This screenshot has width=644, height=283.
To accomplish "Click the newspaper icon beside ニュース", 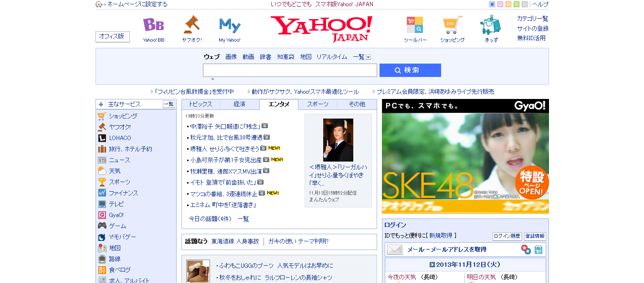I will [x=102, y=160].
